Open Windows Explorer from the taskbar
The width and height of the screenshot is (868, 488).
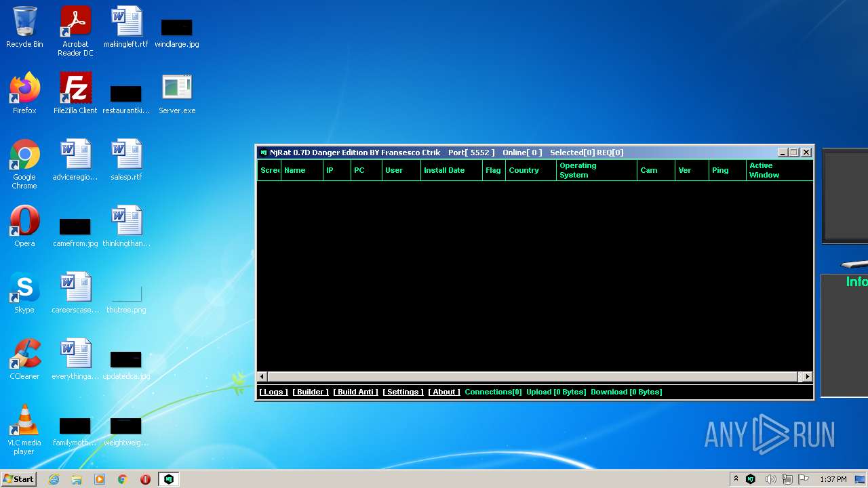pyautogui.click(x=77, y=479)
